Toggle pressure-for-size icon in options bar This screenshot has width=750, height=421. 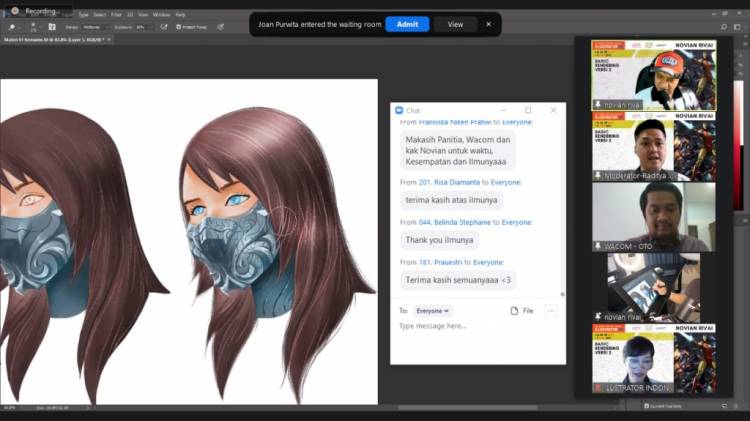[x=221, y=27]
